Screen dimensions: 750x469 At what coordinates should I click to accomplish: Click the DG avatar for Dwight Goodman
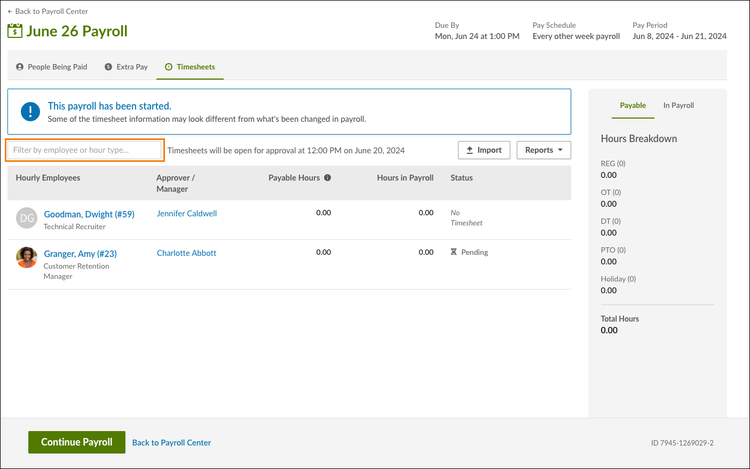[x=27, y=218]
